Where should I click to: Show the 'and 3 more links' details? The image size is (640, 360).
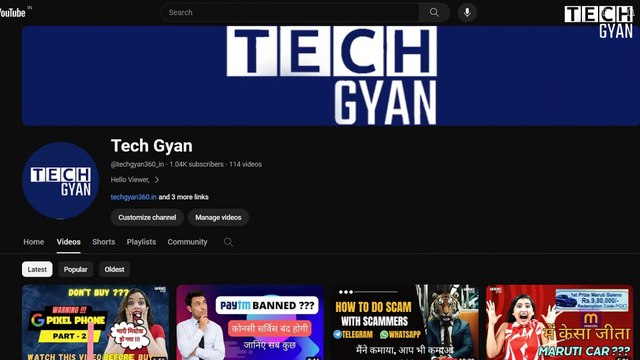tap(184, 197)
